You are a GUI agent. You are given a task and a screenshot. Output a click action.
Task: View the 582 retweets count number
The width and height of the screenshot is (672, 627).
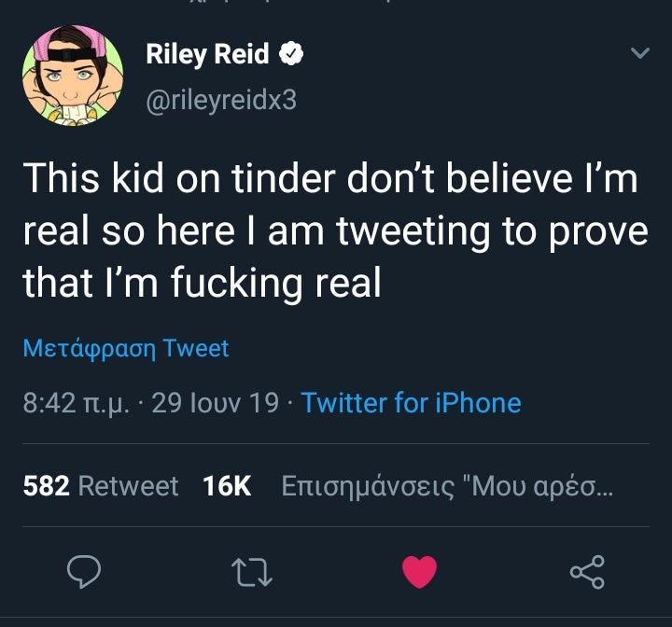coord(46,486)
